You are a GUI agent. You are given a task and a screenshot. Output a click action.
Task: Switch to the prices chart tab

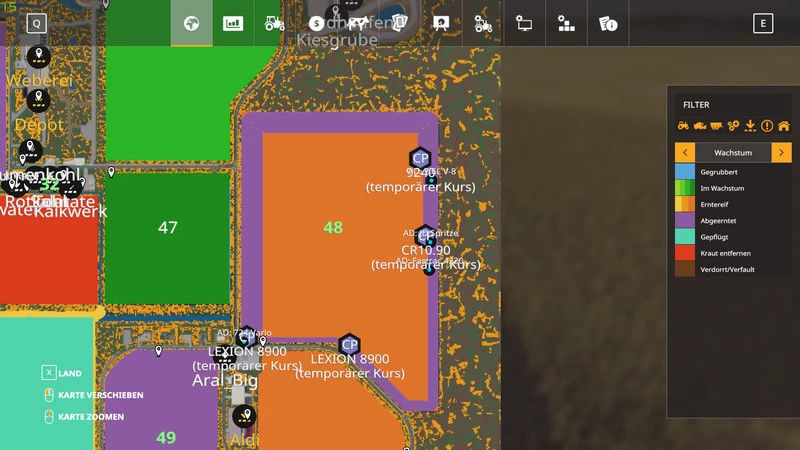pos(233,23)
